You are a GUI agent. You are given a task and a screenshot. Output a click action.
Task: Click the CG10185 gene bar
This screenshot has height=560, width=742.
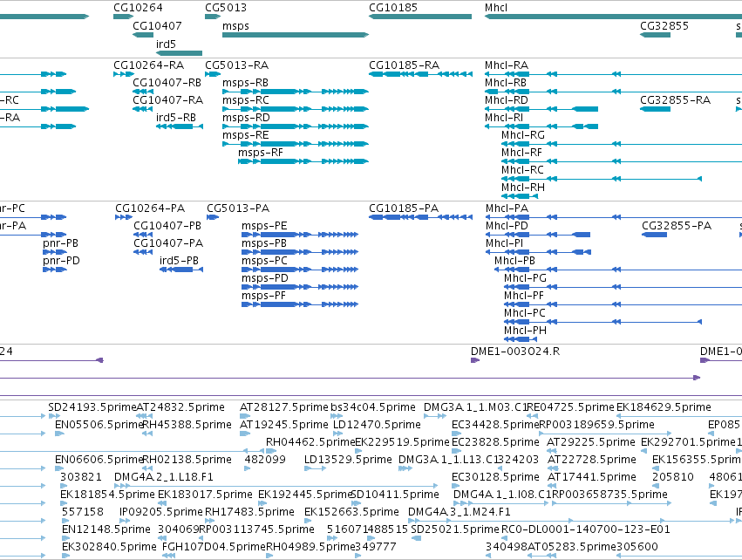point(420,17)
